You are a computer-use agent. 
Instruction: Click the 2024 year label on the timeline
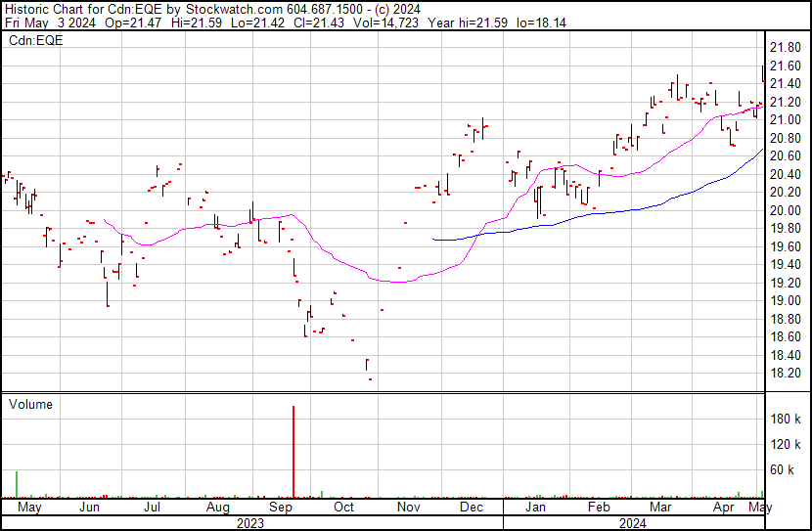point(631,523)
